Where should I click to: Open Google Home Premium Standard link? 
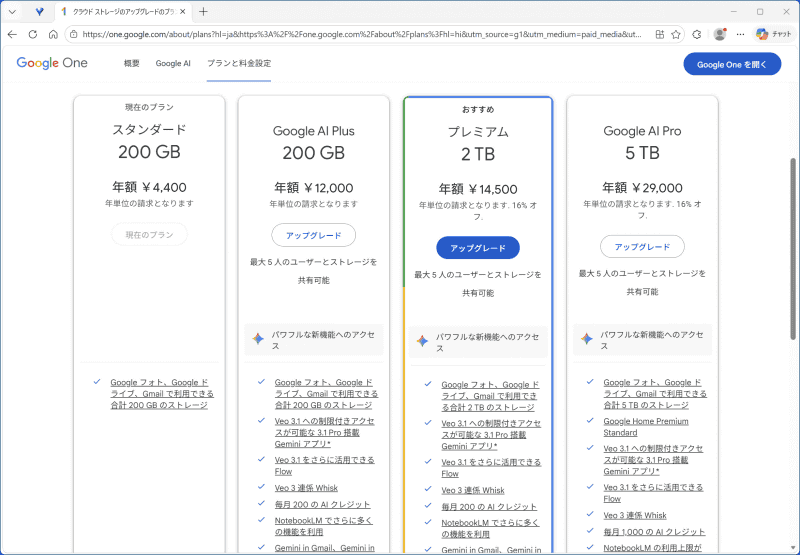click(645, 426)
